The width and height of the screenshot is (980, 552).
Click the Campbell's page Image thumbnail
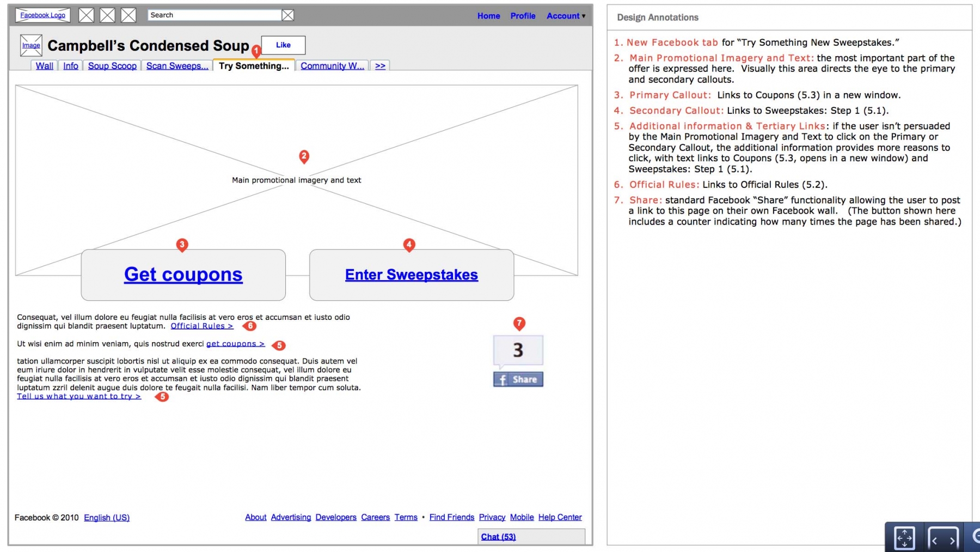(x=31, y=45)
